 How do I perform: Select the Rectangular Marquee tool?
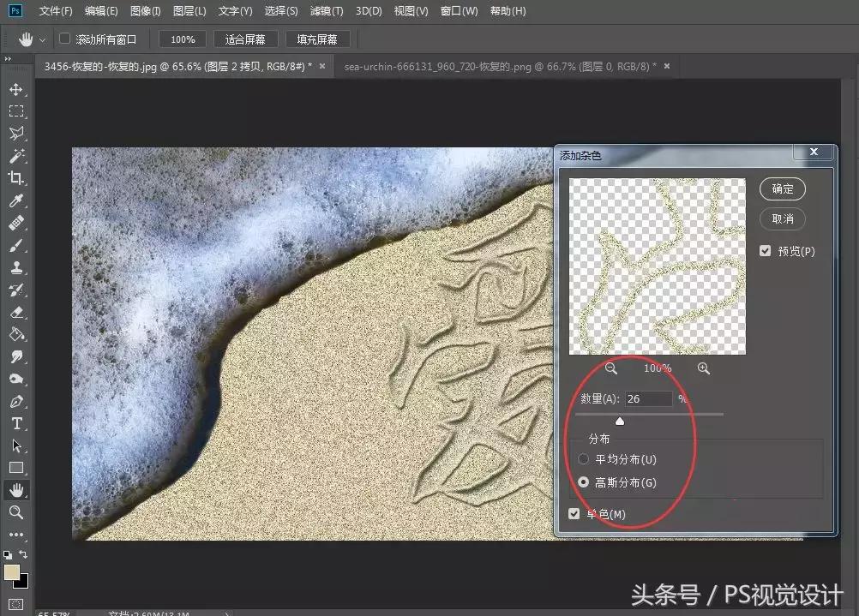pos(17,111)
